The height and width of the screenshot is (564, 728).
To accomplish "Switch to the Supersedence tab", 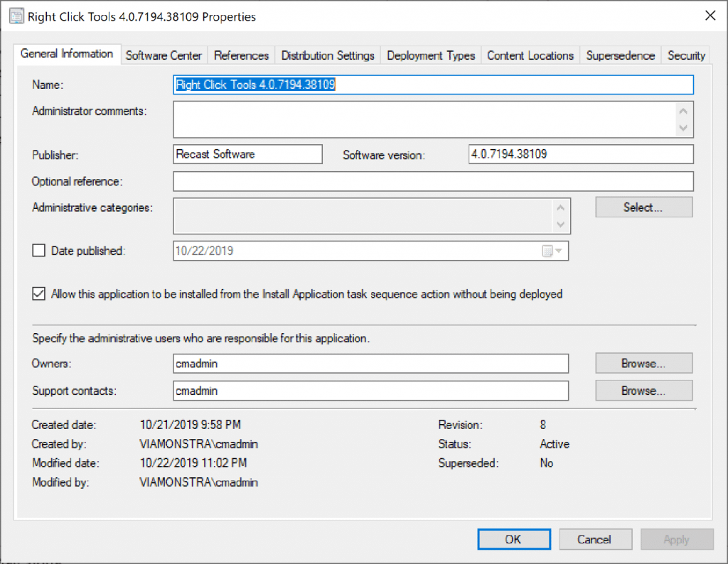I will 621,55.
